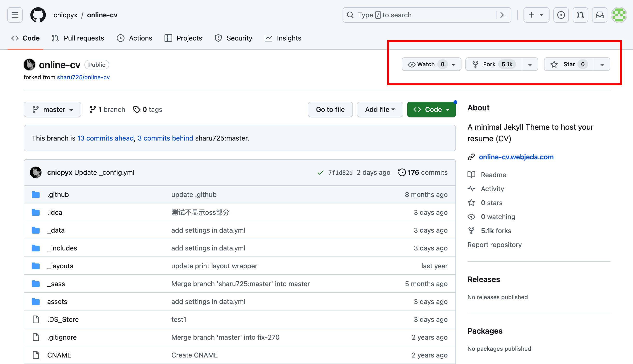This screenshot has width=633, height=364.
Task: Click Report repository
Action: [495, 245]
